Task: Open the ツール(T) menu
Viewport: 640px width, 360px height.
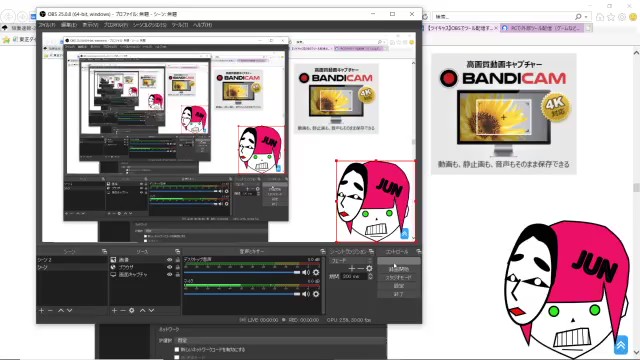Action: point(180,25)
